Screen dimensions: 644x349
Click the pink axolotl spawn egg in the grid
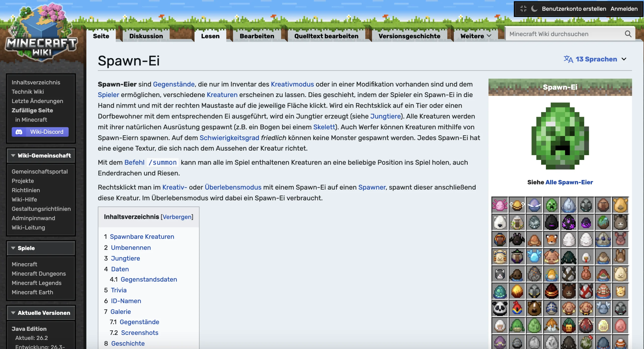(x=500, y=205)
